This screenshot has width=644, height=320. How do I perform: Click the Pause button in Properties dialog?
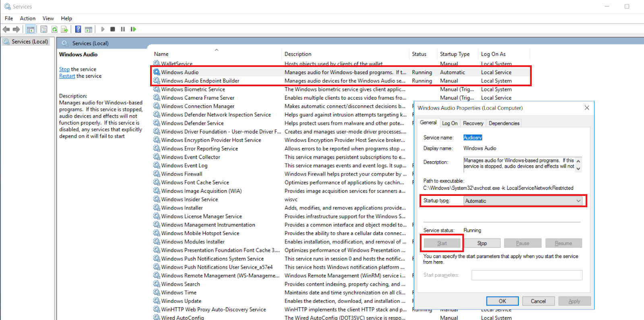[x=522, y=243]
